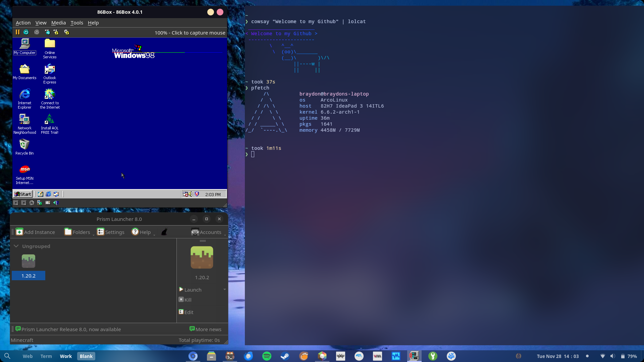The width and height of the screenshot is (644, 362).
Task: Select the My Computer desktop icon
Action: [x=24, y=47]
